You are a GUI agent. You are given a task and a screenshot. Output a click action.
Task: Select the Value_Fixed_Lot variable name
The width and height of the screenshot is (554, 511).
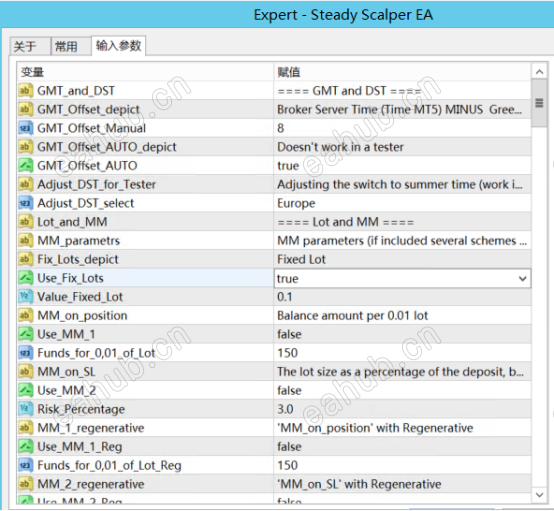(80, 297)
